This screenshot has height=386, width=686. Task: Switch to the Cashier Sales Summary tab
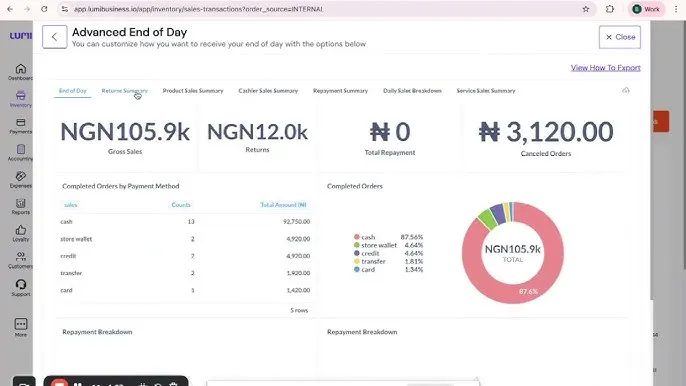268,91
